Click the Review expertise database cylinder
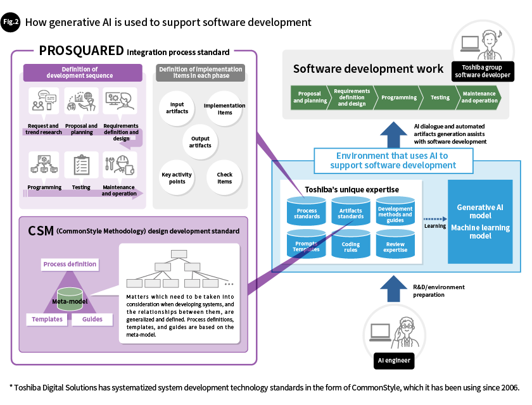Image resolution: width=532 pixels, height=405 pixels. click(395, 244)
